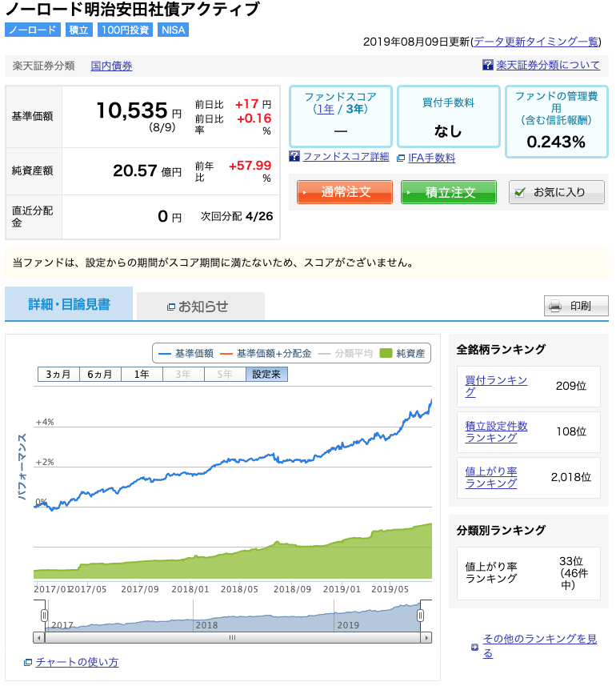Click the right range handle of chart navigator
The height and width of the screenshot is (686, 616).
(420, 616)
